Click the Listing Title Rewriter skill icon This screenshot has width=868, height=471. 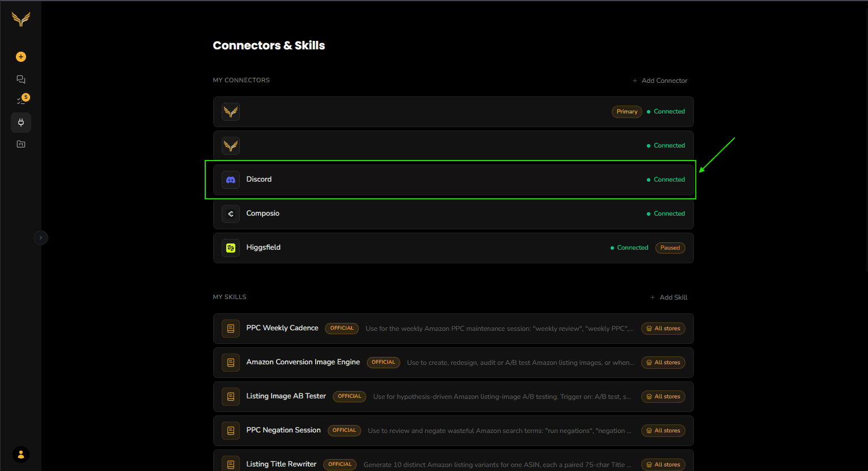pos(231,465)
